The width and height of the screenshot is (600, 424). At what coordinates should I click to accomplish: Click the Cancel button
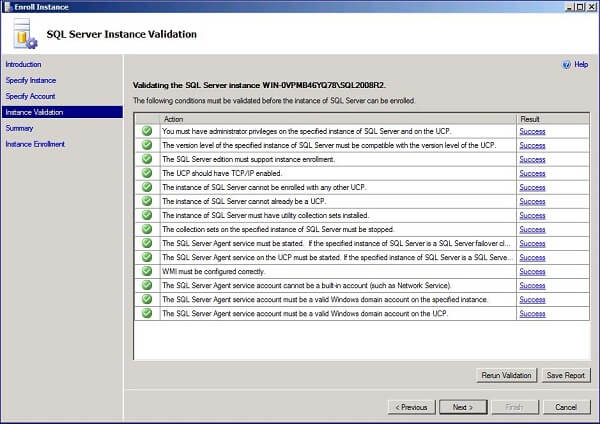coord(566,407)
